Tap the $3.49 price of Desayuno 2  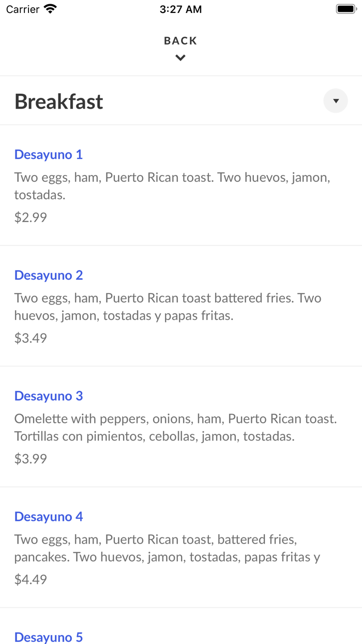click(x=31, y=338)
